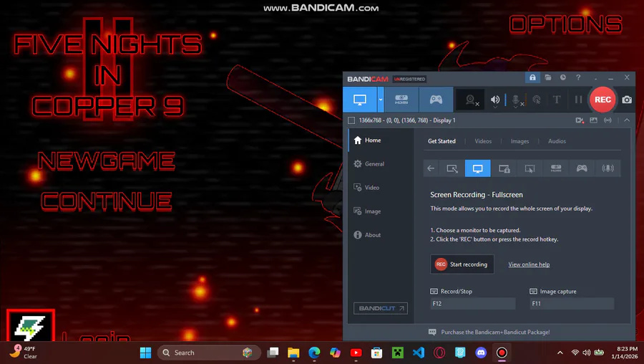The image size is (644, 364).
Task: Click CONTINUE in the game menu
Action: (x=107, y=201)
